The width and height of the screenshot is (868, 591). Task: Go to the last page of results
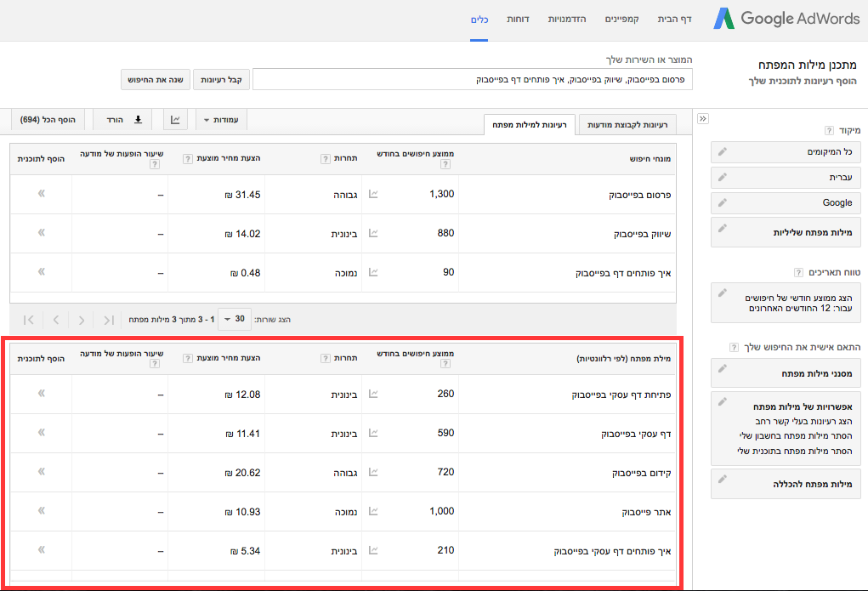[29, 320]
